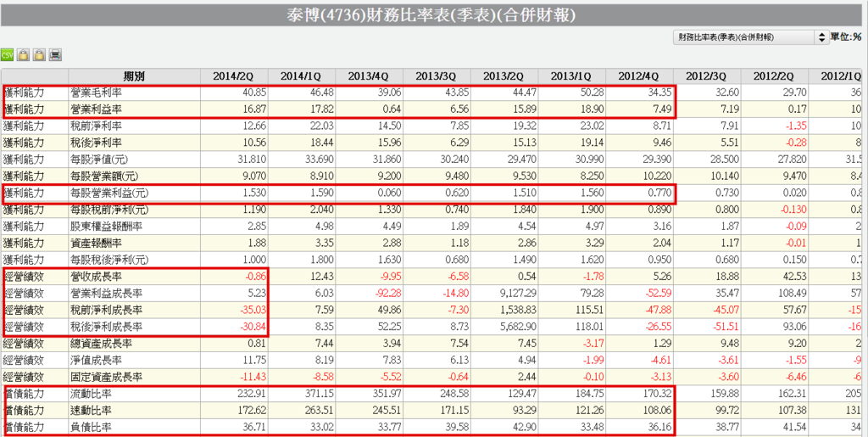Select the 2012/4Q column header
Image resolution: width=868 pixels, height=437 pixels.
(x=639, y=76)
